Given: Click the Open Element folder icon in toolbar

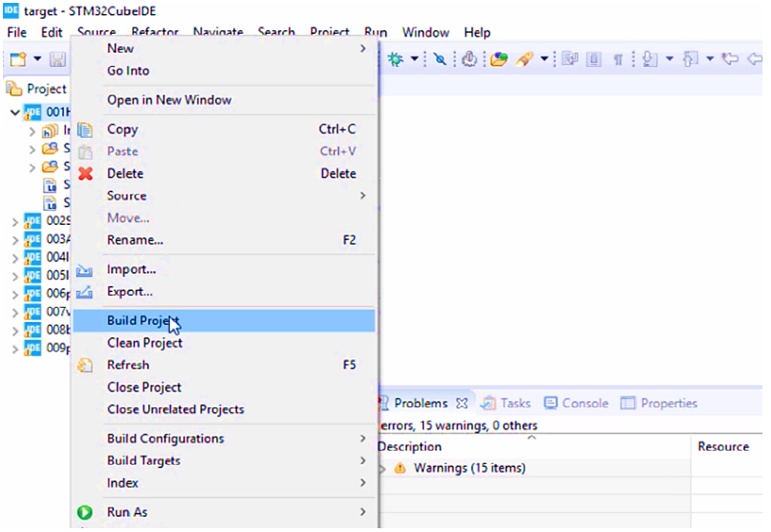Looking at the screenshot, I should [x=499, y=59].
